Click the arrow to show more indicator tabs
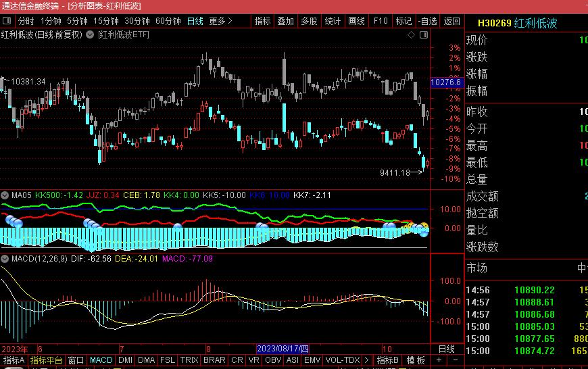This screenshot has width=588, height=369. tap(367, 360)
